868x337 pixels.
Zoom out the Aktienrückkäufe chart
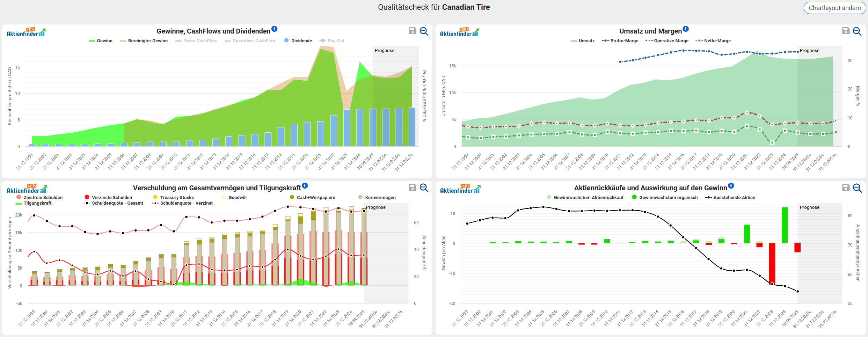tap(857, 188)
